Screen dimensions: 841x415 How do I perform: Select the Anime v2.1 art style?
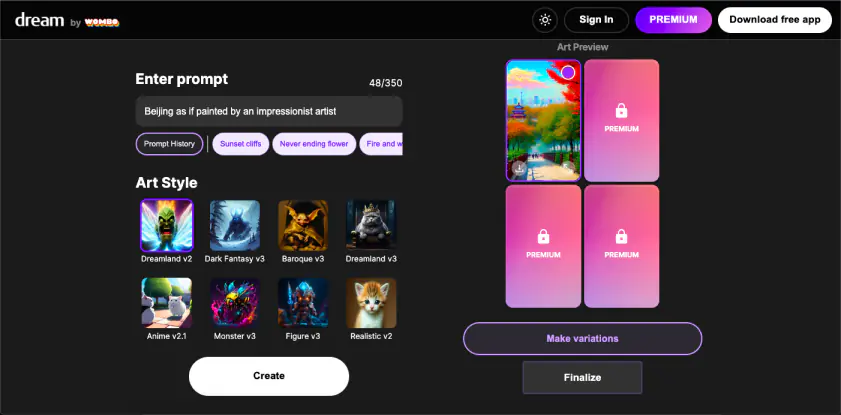[167, 303]
